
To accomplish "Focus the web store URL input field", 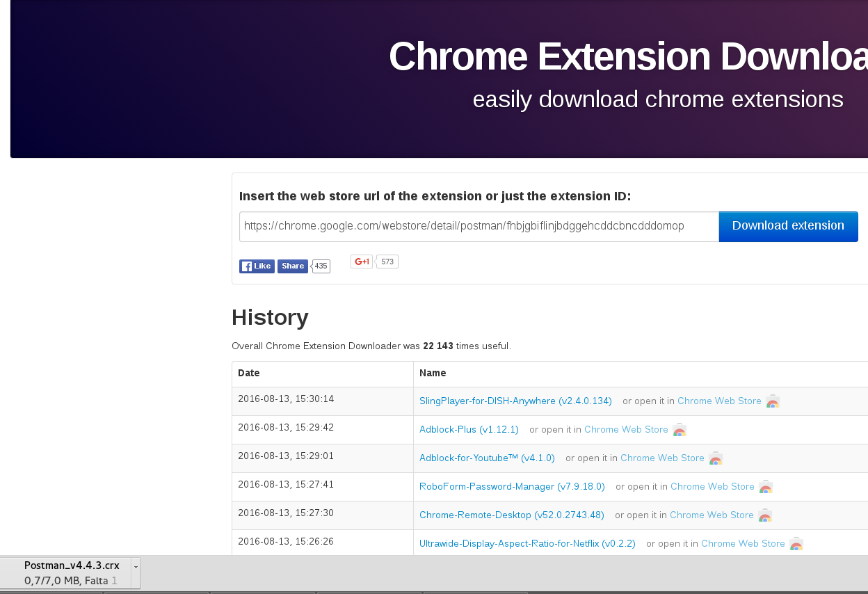I will [479, 227].
